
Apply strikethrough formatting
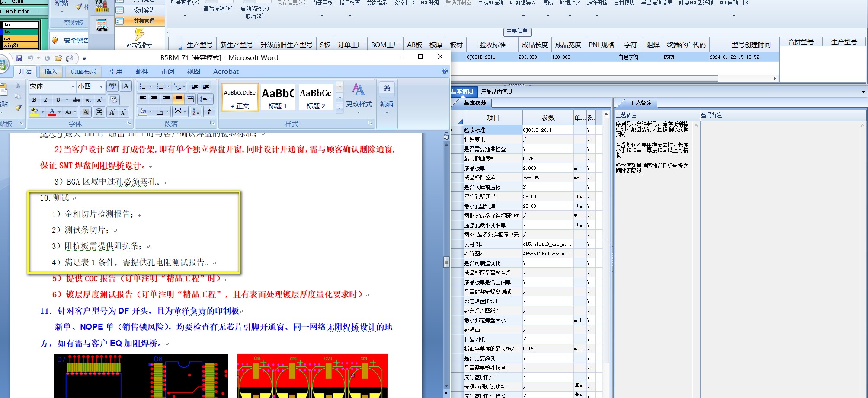click(x=76, y=100)
